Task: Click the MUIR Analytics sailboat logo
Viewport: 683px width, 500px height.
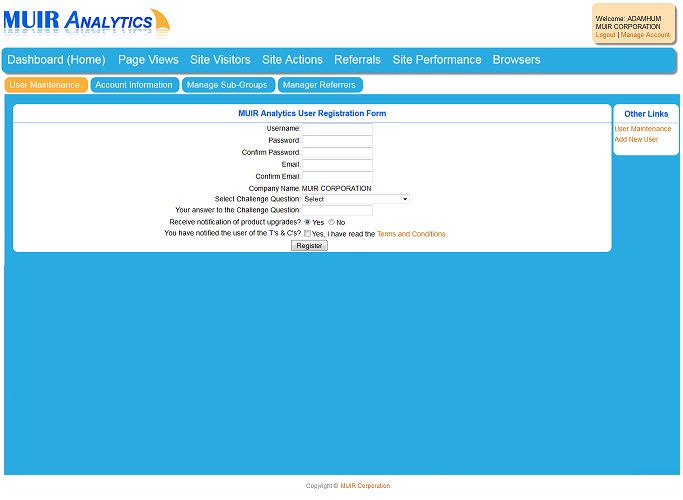Action: [x=87, y=22]
